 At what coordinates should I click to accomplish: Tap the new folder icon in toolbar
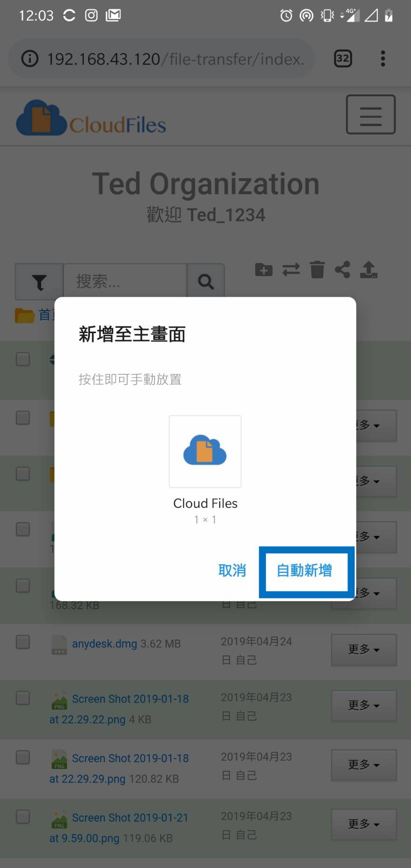[264, 270]
